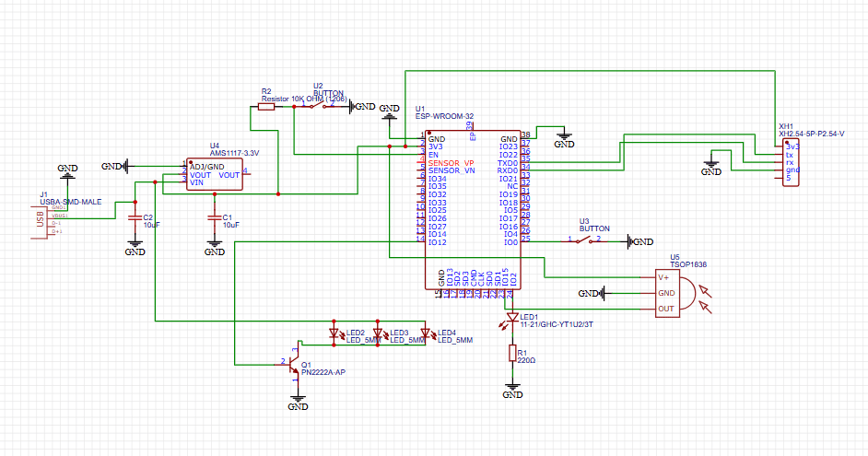Click the EN pin label on ESP32
868x456 pixels.
click(x=433, y=155)
